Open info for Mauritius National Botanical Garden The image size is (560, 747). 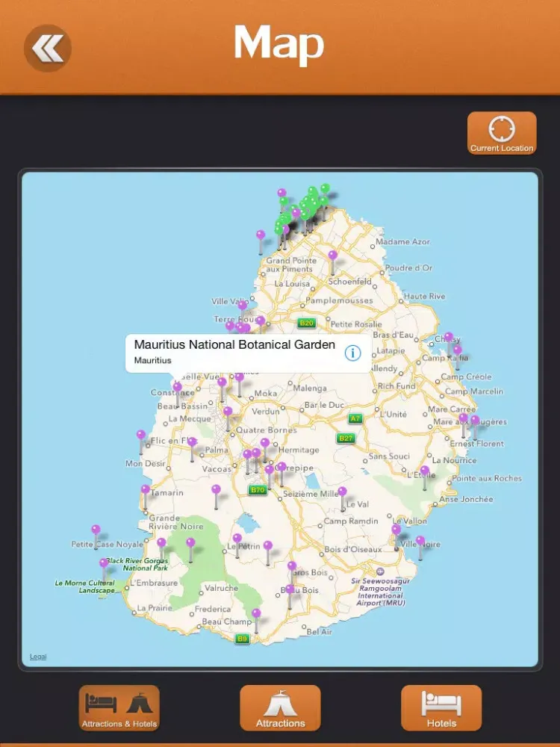352,353
